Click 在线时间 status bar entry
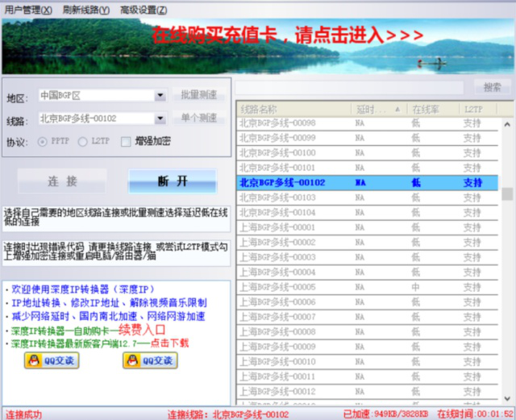 click(x=475, y=414)
